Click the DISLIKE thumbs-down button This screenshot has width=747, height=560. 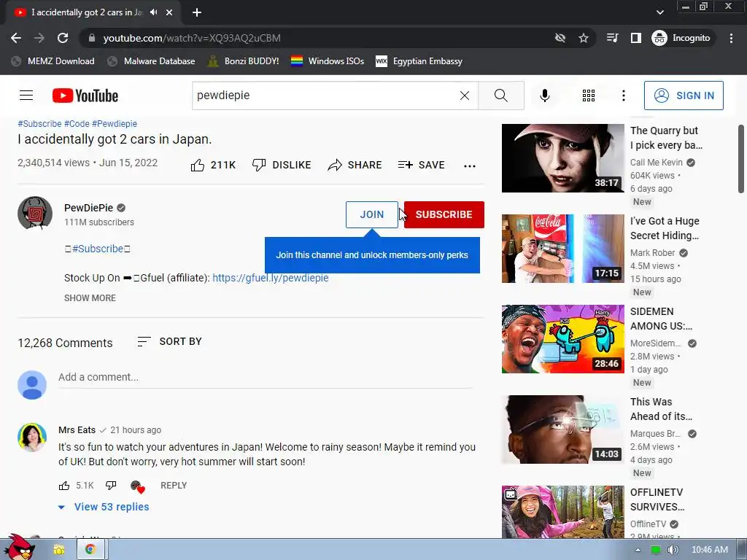[x=282, y=166]
